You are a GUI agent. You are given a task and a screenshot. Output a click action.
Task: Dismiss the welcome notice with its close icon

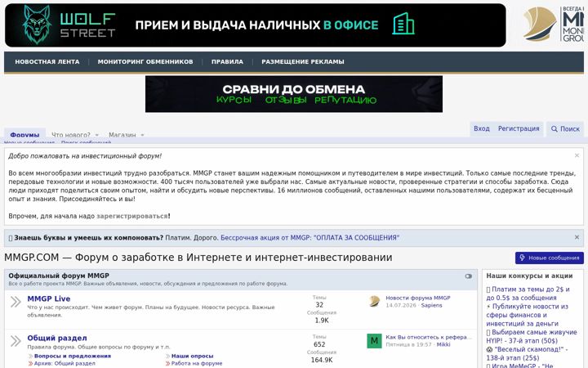coord(577,155)
